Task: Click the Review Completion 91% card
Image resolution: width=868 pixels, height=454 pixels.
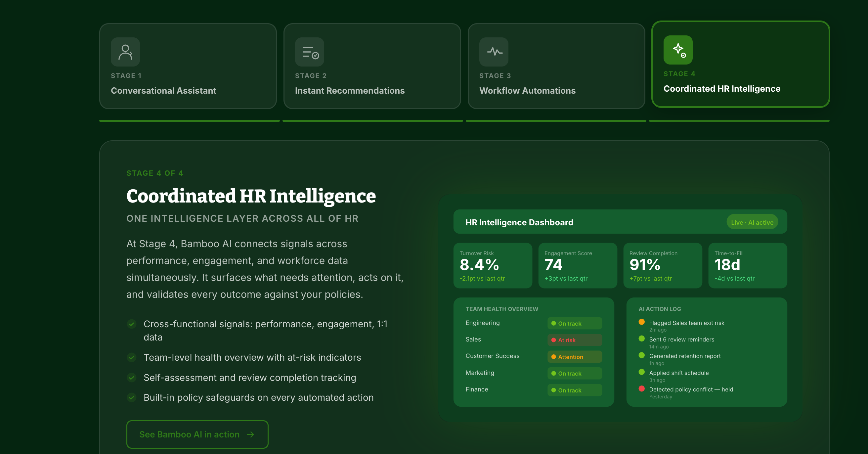Action: tap(663, 266)
